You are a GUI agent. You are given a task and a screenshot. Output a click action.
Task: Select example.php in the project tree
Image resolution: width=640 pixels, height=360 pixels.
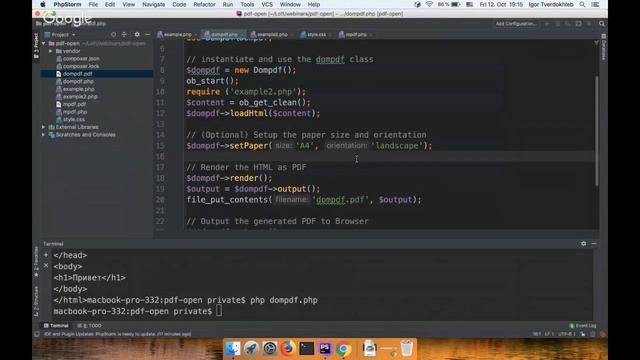click(x=78, y=89)
